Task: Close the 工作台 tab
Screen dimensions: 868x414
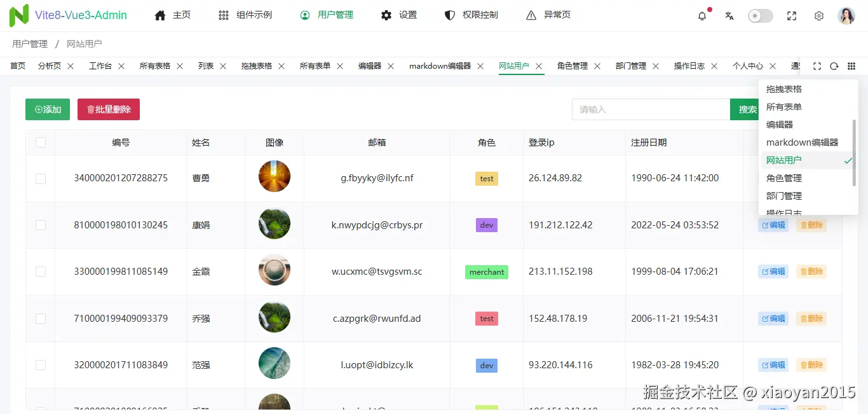Action: pyautogui.click(x=121, y=66)
